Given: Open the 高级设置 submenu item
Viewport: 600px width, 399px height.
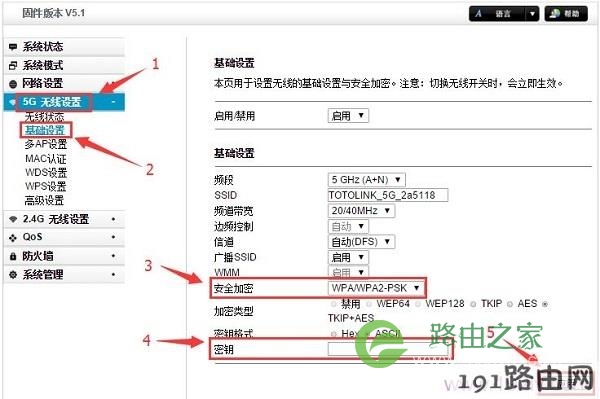Looking at the screenshot, I should [44, 200].
